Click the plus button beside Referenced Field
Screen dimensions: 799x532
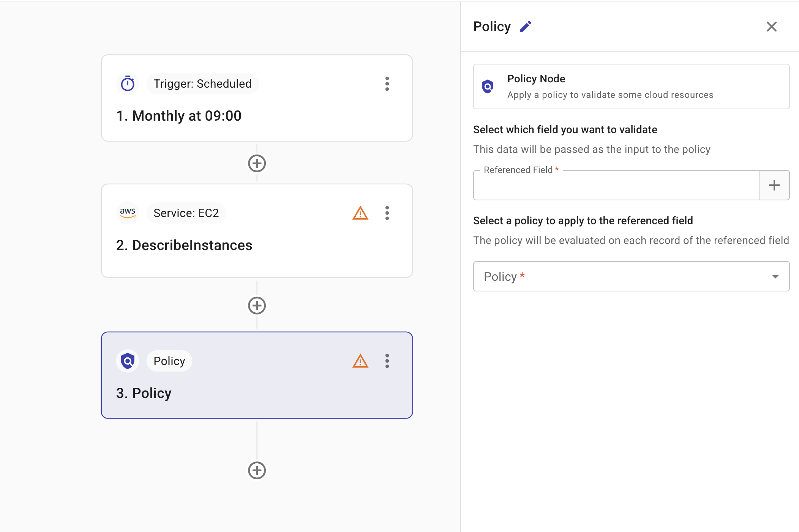click(x=774, y=185)
